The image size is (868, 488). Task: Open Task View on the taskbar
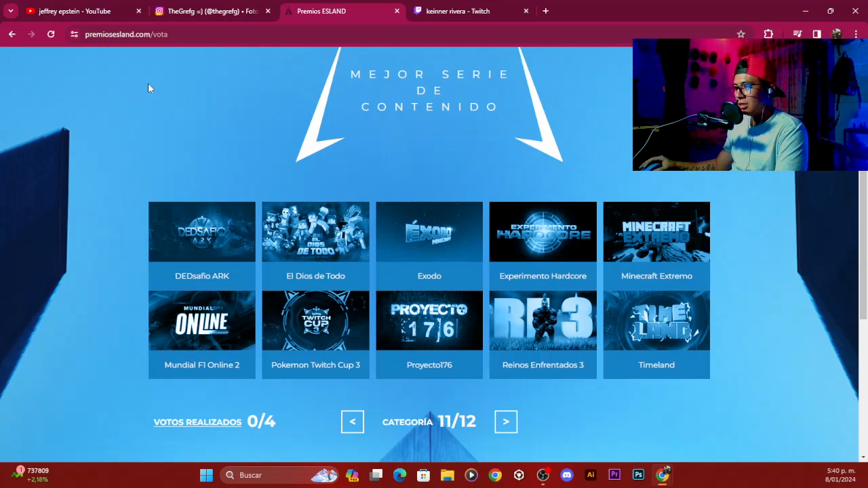coord(376,475)
